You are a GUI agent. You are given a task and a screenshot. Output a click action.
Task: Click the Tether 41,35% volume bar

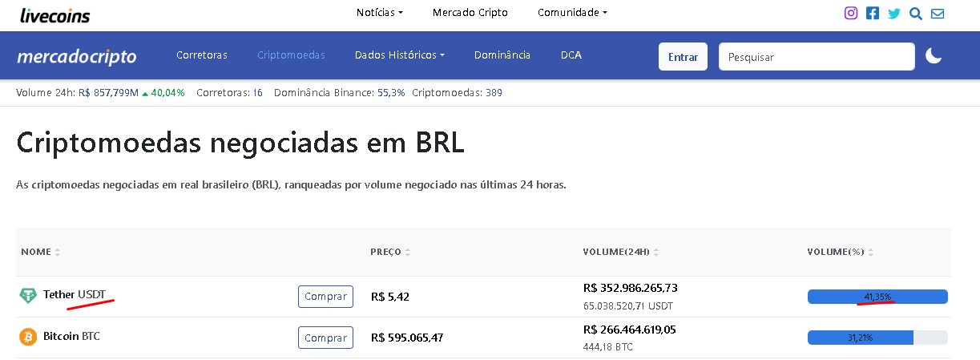click(x=877, y=297)
